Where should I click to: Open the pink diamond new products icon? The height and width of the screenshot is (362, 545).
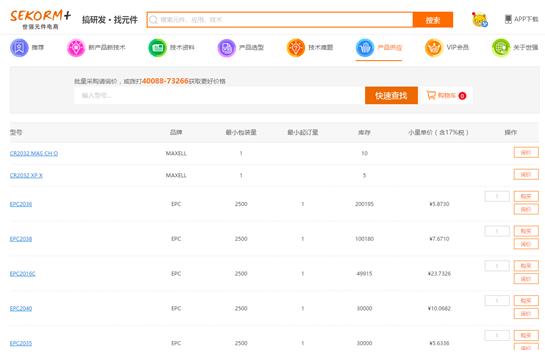point(76,48)
